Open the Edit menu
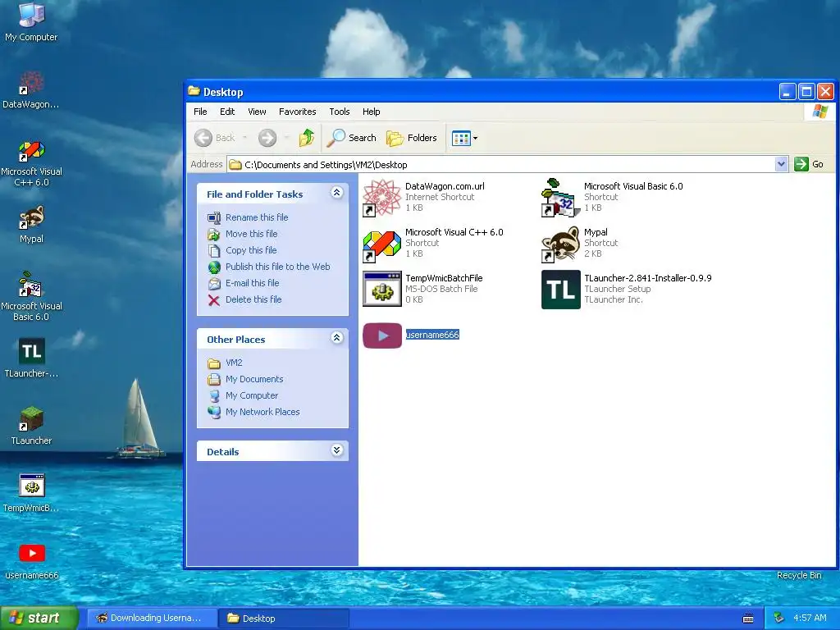Image resolution: width=840 pixels, height=630 pixels. click(227, 112)
